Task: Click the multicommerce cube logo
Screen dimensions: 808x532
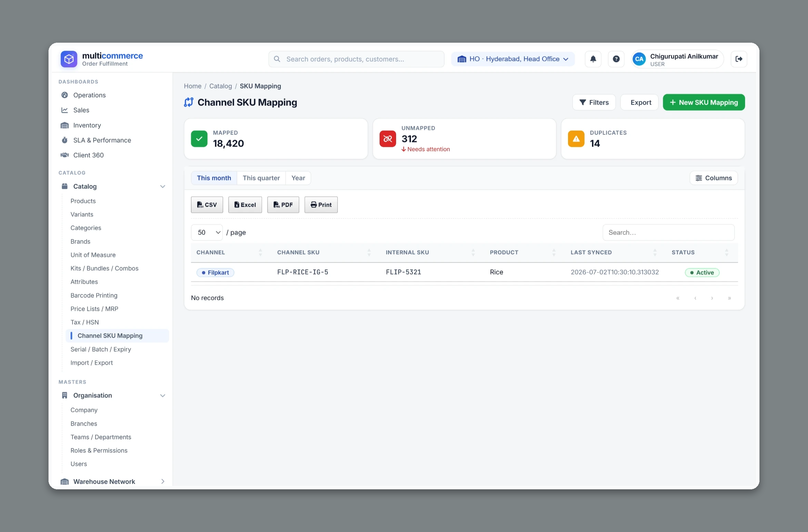Action: coord(69,59)
